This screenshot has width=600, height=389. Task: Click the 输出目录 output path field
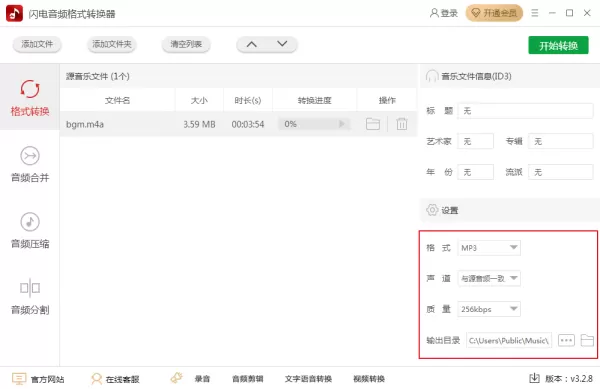(x=509, y=340)
